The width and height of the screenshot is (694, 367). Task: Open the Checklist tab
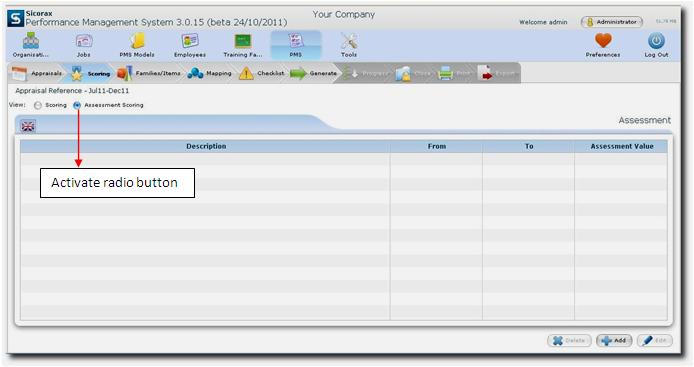[262, 73]
